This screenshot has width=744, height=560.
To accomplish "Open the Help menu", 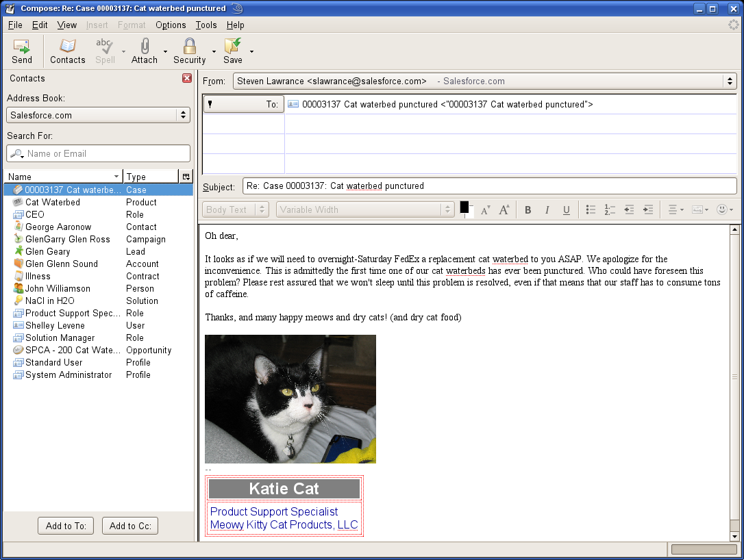I will click(236, 25).
